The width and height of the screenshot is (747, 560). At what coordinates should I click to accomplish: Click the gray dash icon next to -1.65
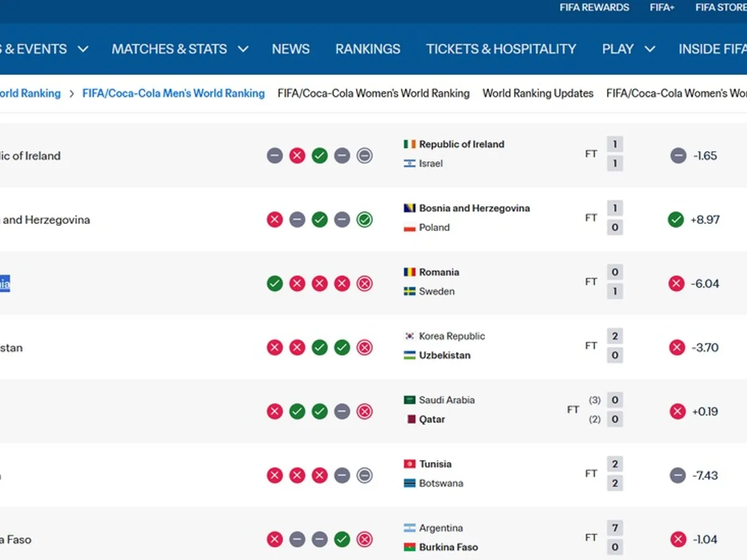pos(678,156)
